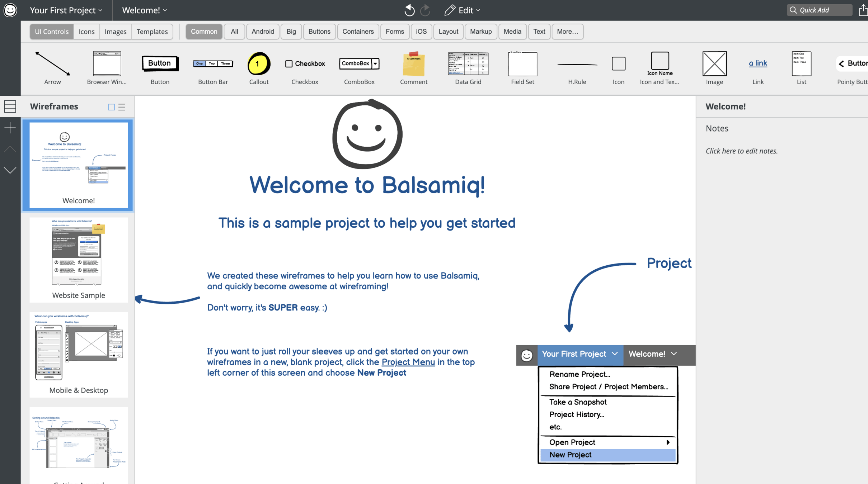Switch wireframes to thumbnail grid view

(112, 107)
